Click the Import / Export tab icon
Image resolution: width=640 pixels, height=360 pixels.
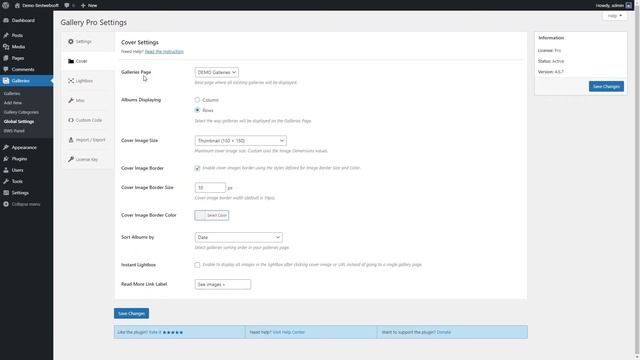tap(71, 140)
